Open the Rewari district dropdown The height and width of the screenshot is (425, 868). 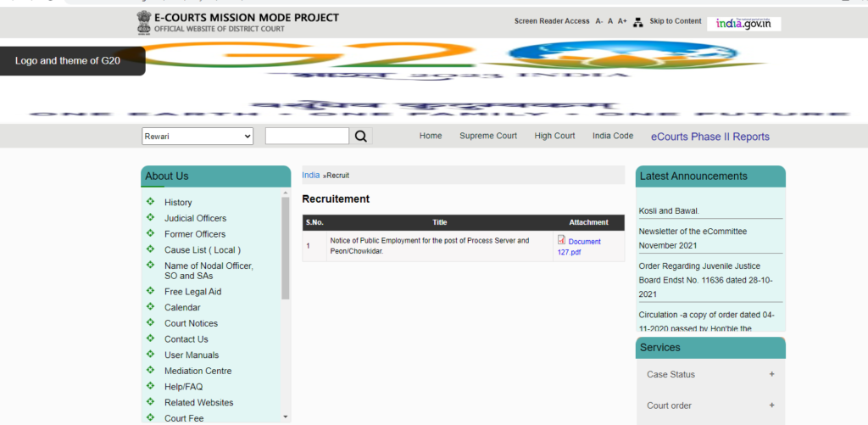coord(198,137)
